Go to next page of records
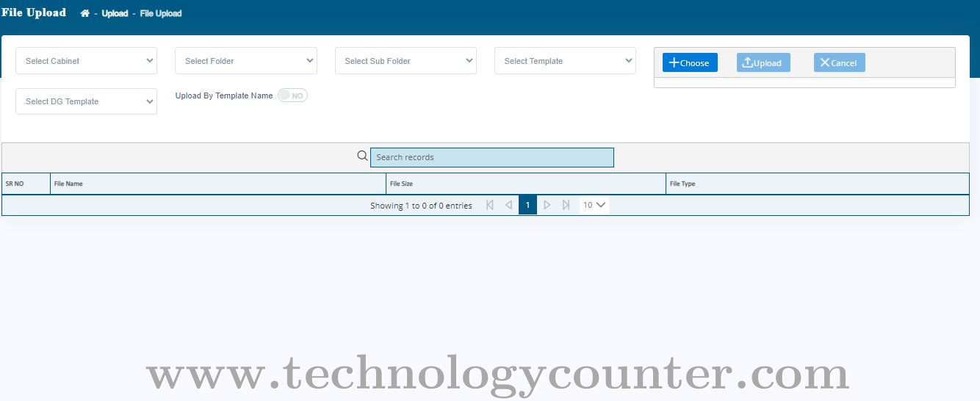 point(547,205)
